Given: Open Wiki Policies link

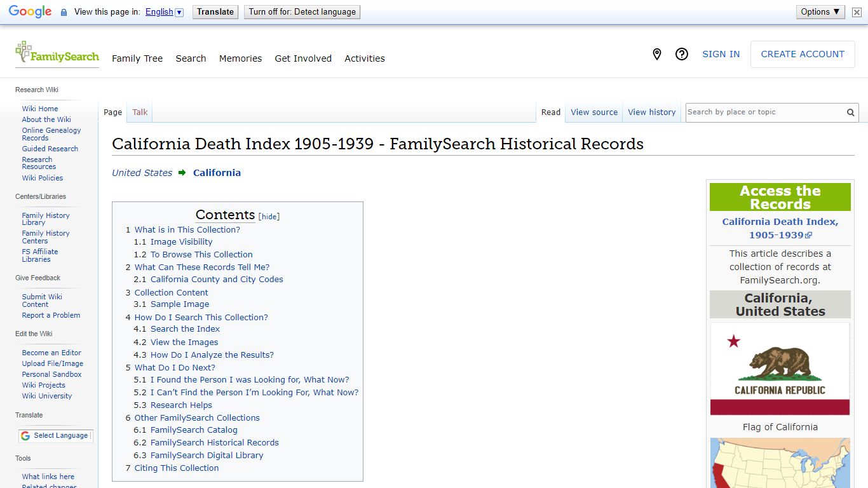Looking at the screenshot, I should pos(43,178).
